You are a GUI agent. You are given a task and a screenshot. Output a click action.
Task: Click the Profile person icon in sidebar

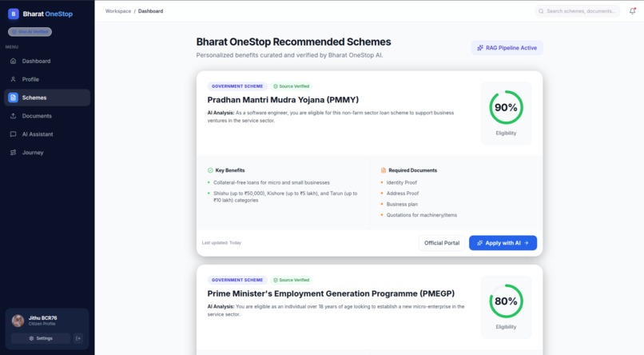click(13, 79)
